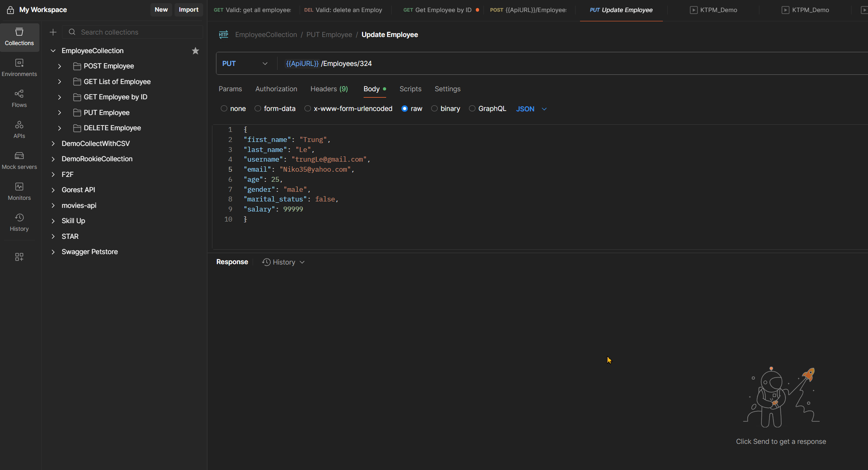
Task: Click the Import button
Action: point(188,10)
